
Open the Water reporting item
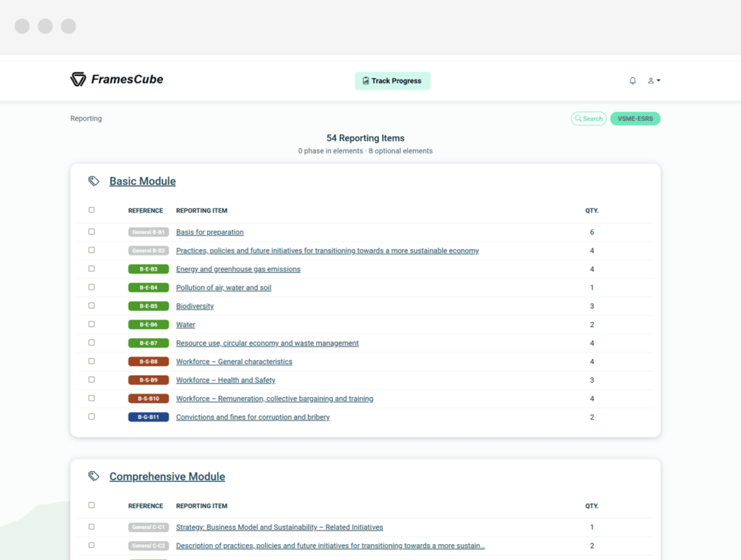(x=186, y=324)
